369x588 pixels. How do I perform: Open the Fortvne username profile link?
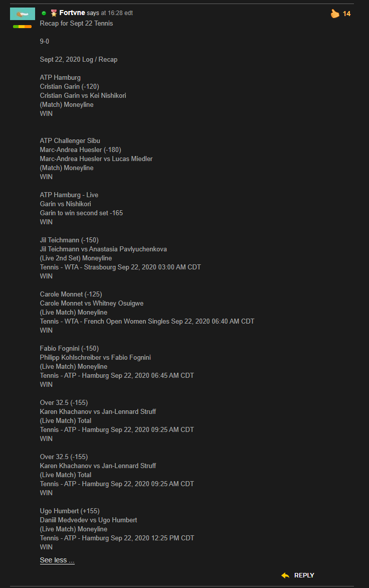click(72, 13)
